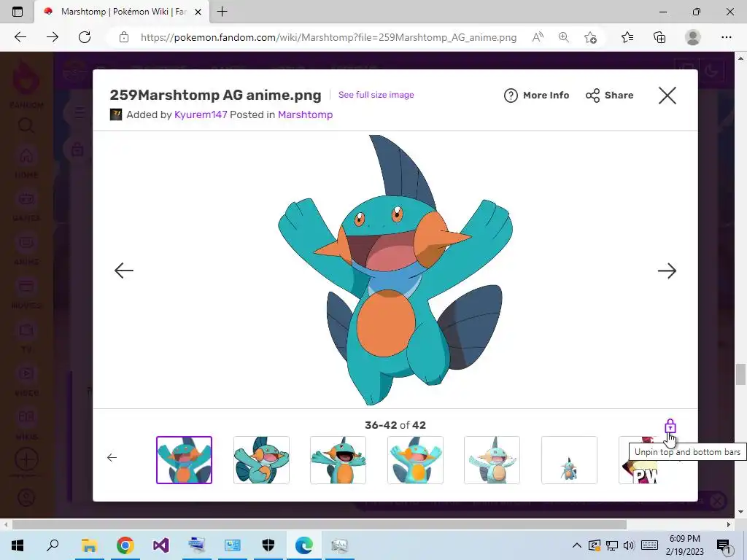Open More Info for the image
The height and width of the screenshot is (560, 747).
pyautogui.click(x=536, y=96)
